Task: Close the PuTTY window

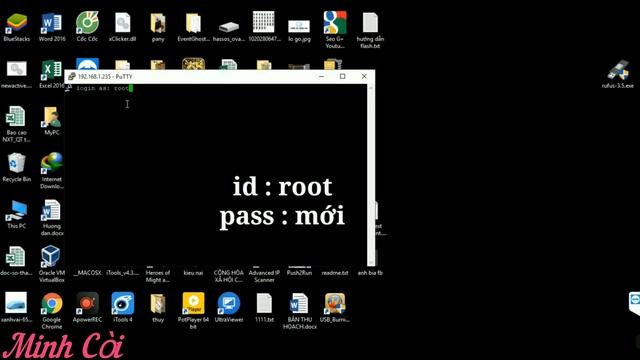Action: 364,76
